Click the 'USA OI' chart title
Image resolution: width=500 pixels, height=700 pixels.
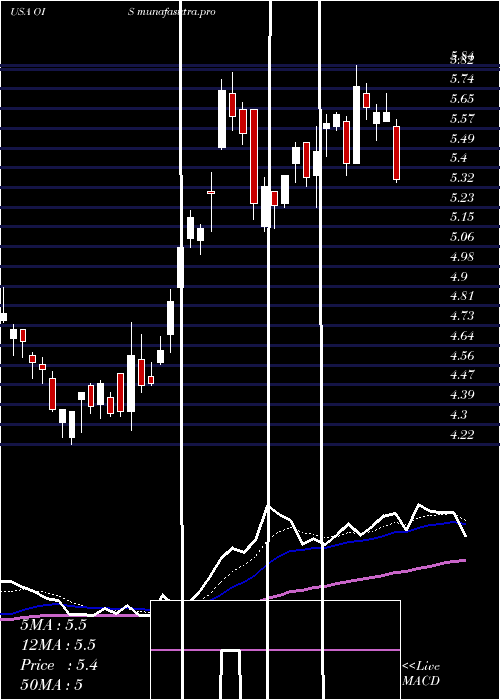26,12
